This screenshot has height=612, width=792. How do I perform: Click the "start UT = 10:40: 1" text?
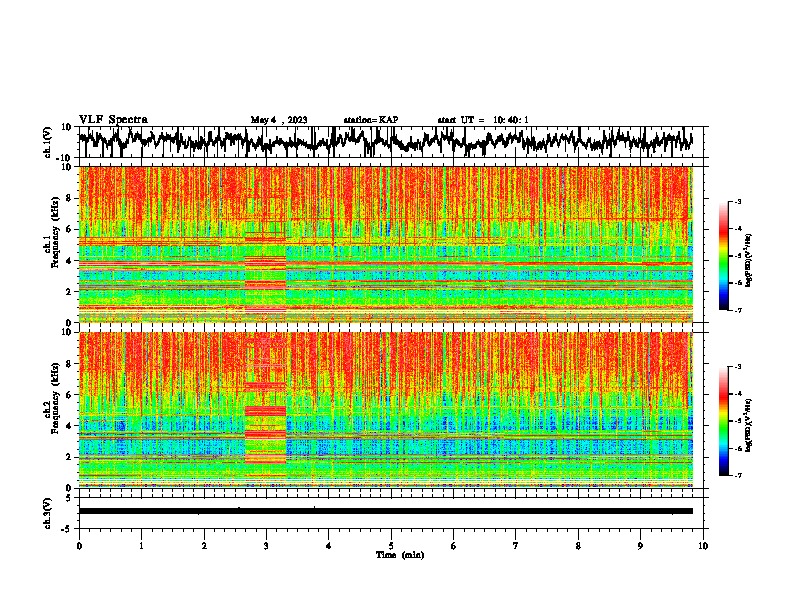[x=483, y=120]
